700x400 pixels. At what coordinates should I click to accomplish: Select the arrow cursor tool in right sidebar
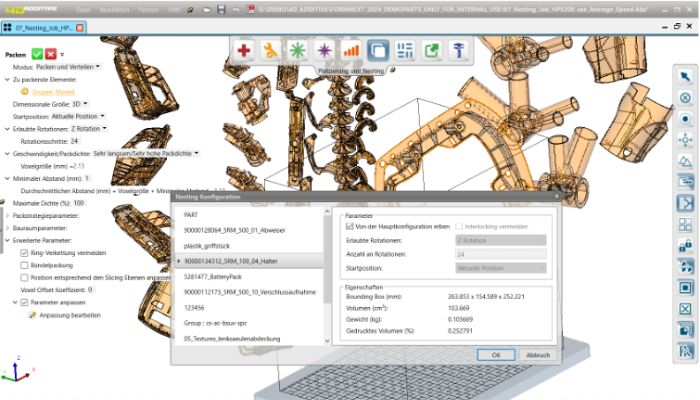[x=686, y=76]
